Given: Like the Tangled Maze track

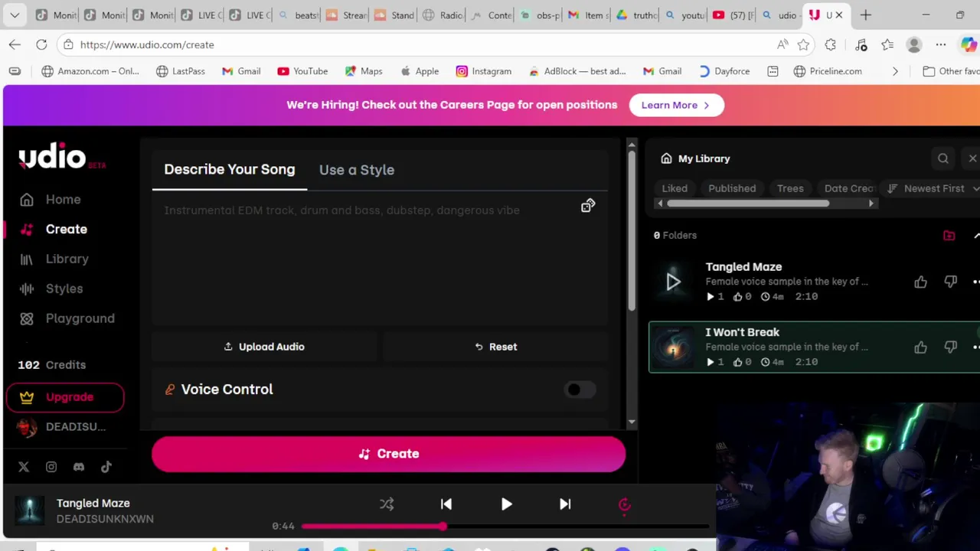Looking at the screenshot, I should [x=920, y=282].
